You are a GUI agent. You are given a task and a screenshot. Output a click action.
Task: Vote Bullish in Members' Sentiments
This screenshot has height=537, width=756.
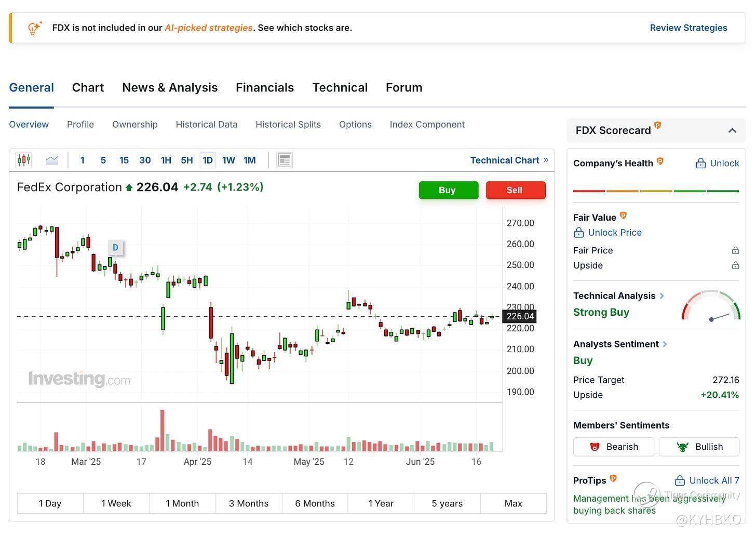click(699, 447)
